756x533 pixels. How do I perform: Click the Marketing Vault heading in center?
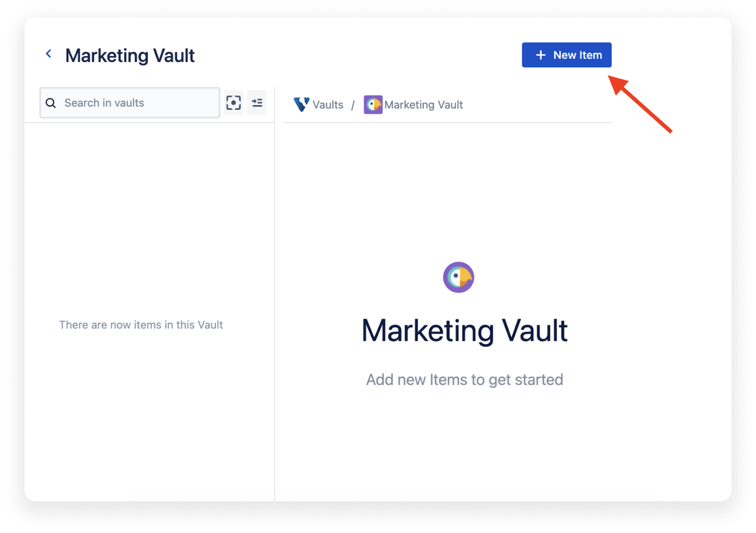click(x=464, y=329)
